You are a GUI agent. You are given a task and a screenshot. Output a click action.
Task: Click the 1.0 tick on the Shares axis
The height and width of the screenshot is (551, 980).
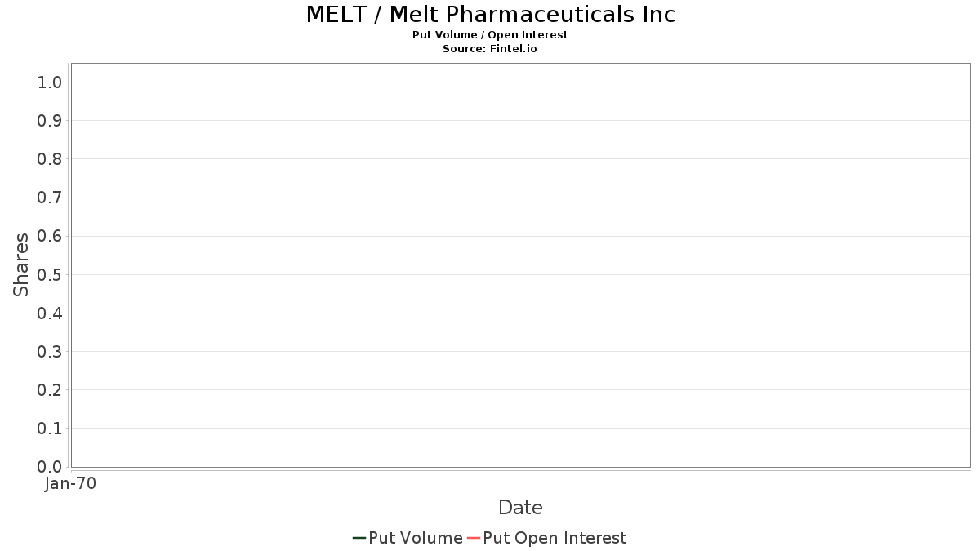click(x=50, y=82)
